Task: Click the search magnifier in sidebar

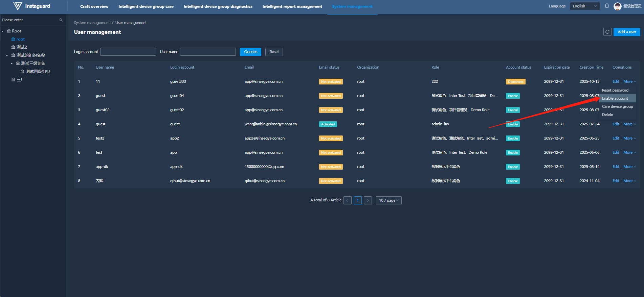Action: [x=61, y=20]
